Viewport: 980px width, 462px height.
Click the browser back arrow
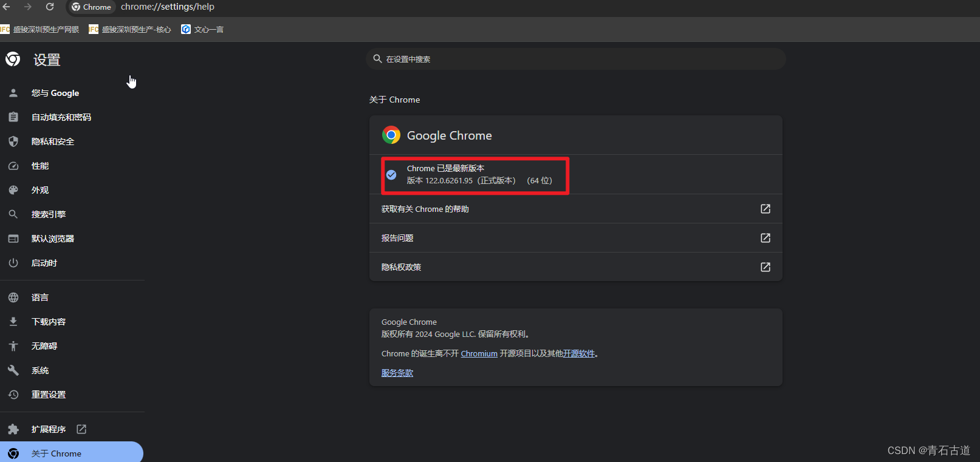(7, 7)
